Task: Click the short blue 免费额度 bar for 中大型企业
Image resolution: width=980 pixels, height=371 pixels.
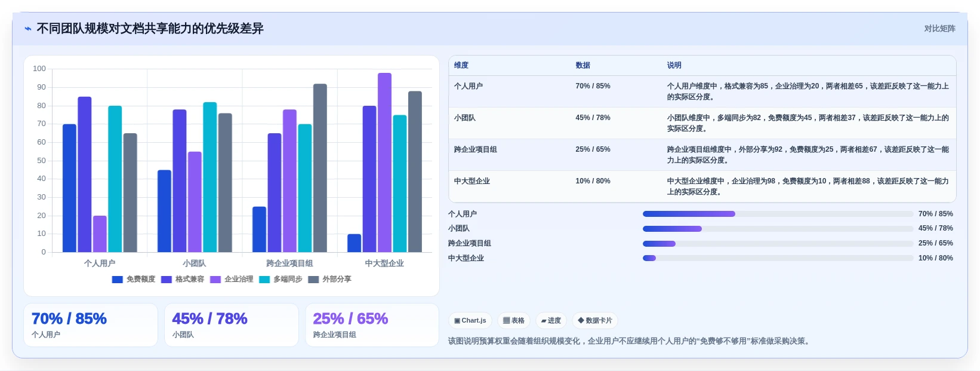Action: point(355,243)
